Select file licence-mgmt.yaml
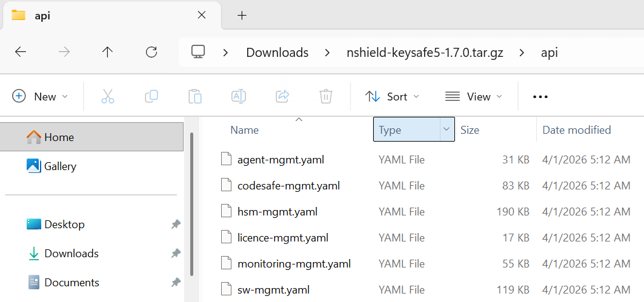 tap(282, 238)
